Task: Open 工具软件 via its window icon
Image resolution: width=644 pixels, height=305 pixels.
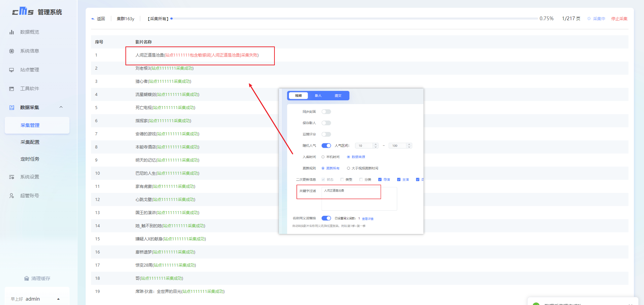Action: [x=12, y=89]
